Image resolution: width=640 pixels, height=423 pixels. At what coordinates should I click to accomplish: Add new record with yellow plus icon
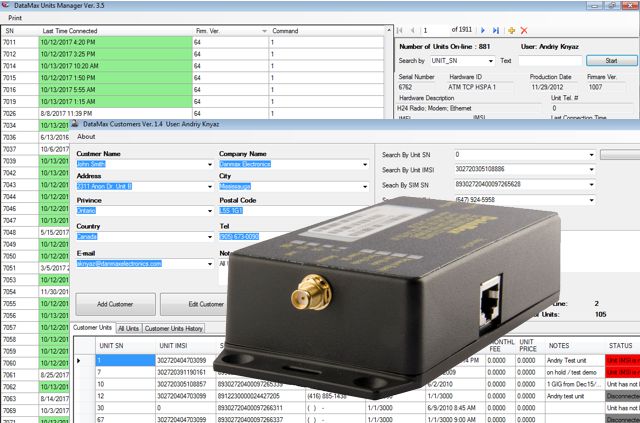511,30
